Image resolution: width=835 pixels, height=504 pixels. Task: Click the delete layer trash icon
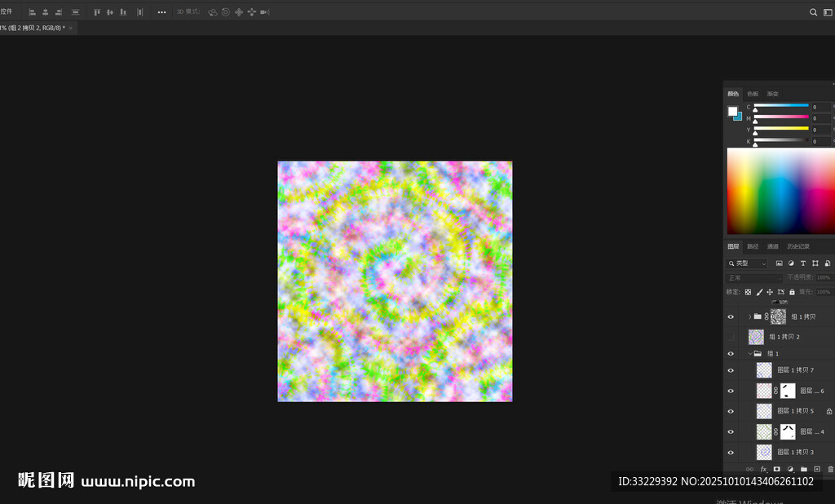click(x=830, y=470)
